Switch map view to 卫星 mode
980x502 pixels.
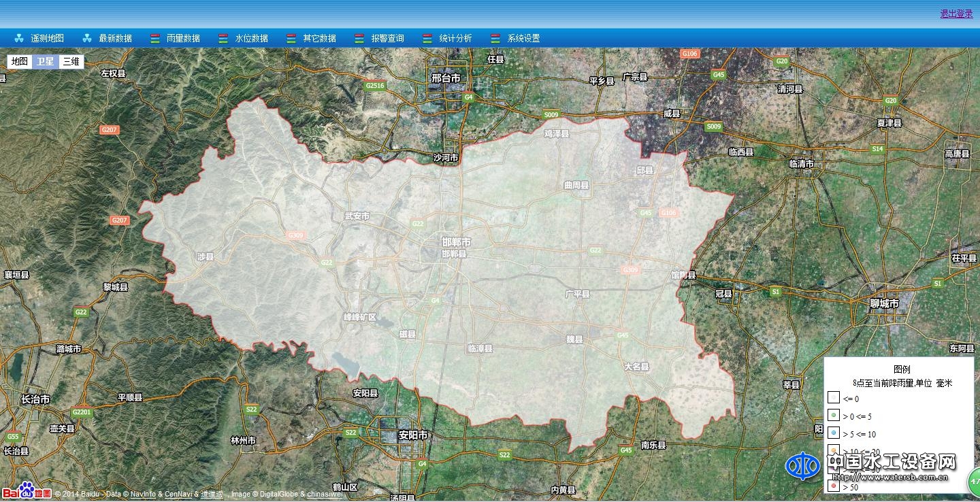click(x=46, y=62)
